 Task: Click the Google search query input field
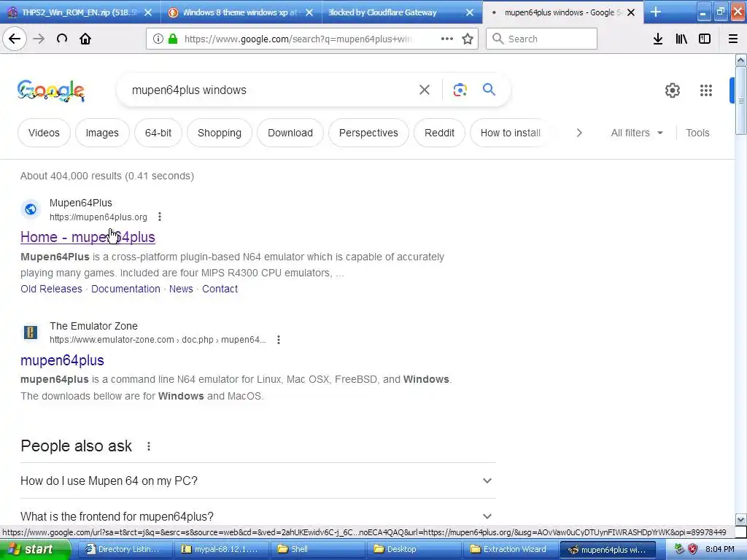pos(269,90)
